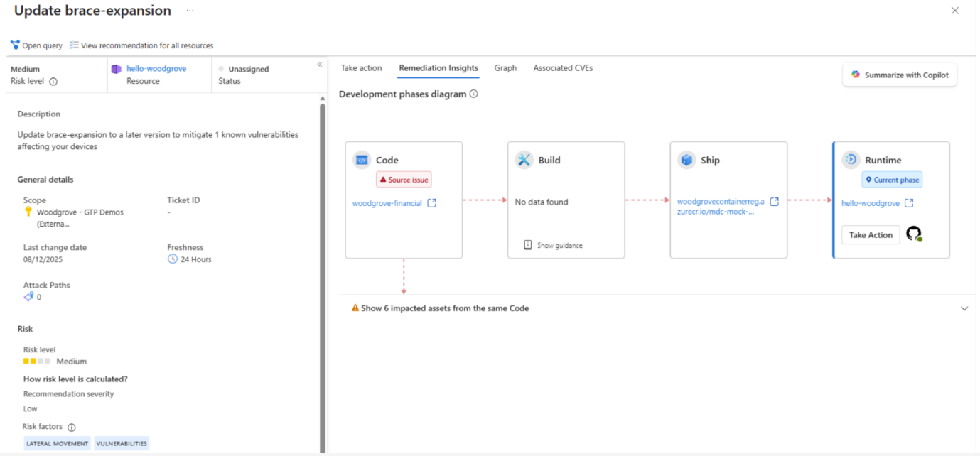Click info icon beside Development phases diagram

click(x=474, y=94)
